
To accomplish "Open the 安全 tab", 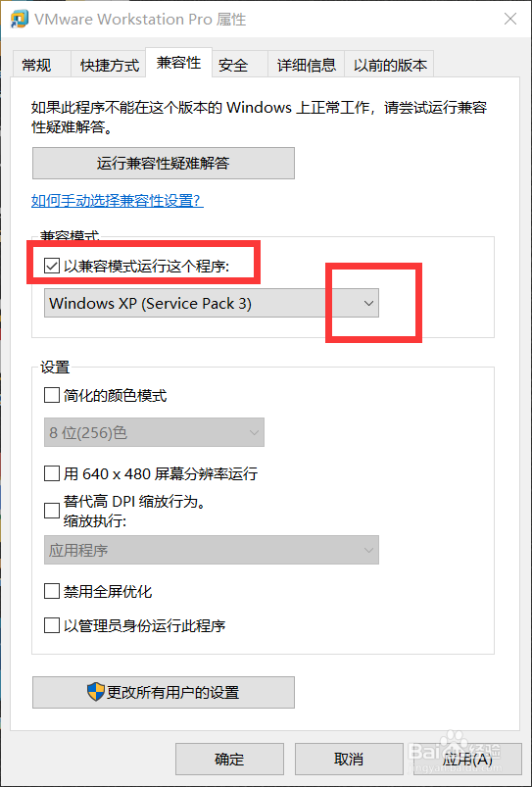I will (x=233, y=65).
